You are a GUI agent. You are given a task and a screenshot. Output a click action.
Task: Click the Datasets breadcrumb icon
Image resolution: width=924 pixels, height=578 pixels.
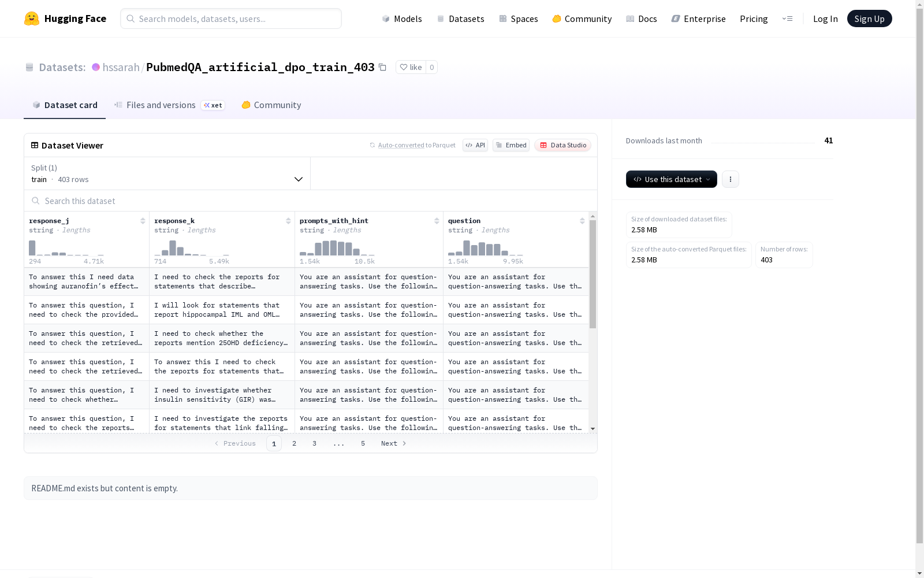click(x=29, y=67)
